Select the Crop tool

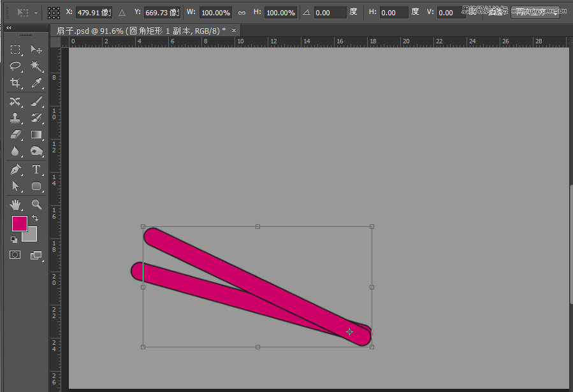(15, 83)
